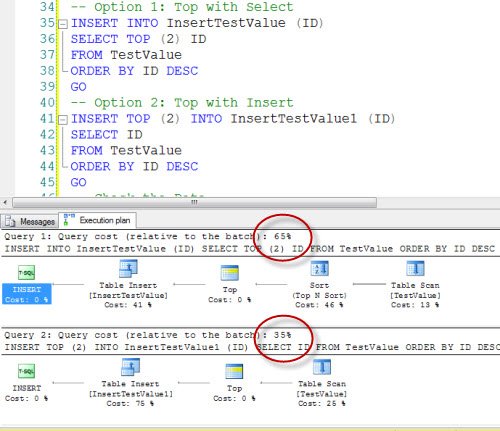Open the Execution plan tab
500x431 pixels.
97,220
